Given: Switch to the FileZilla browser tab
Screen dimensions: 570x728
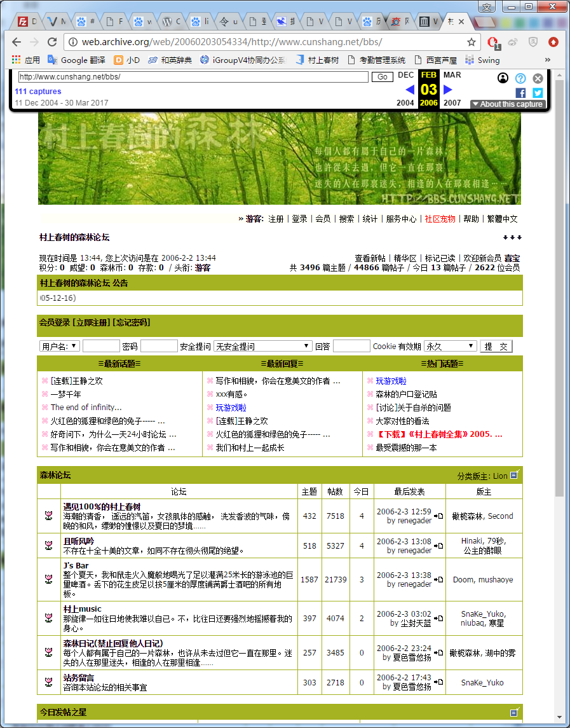Looking at the screenshot, I should tap(27, 22).
